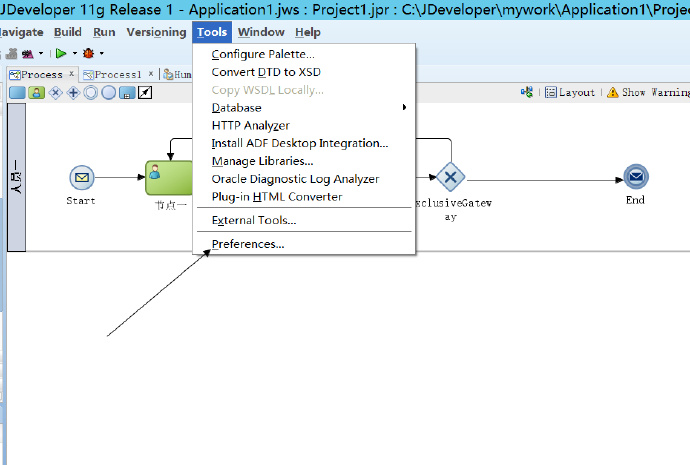
Task: Click the Layout icon in diagram toolbar
Action: point(551,92)
